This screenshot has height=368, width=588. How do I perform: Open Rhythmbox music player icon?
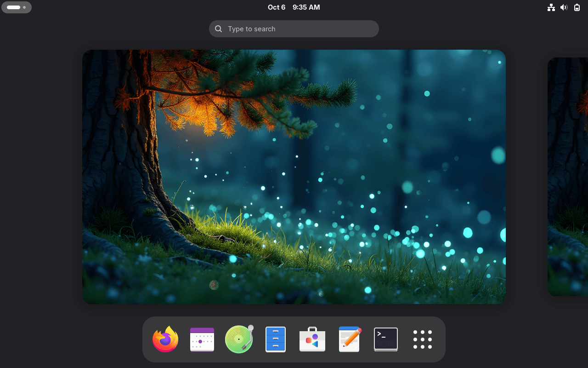[239, 339]
